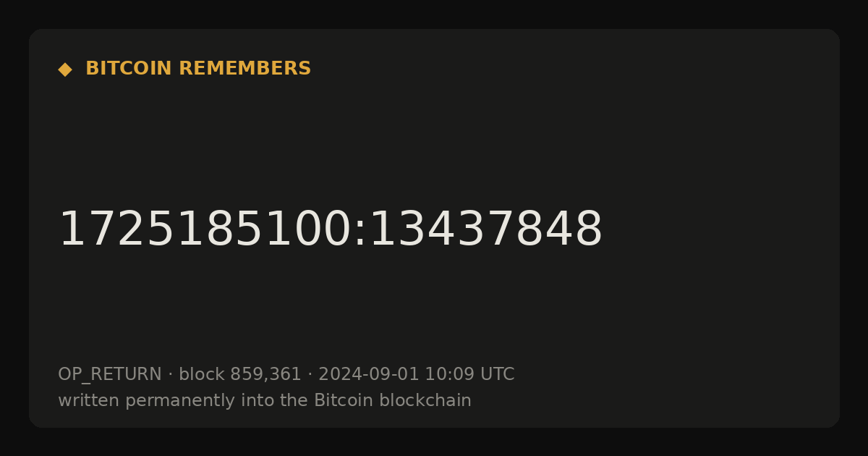The height and width of the screenshot is (456, 868).
Task: Click the word "block" in the footer line
Action: 202,374
